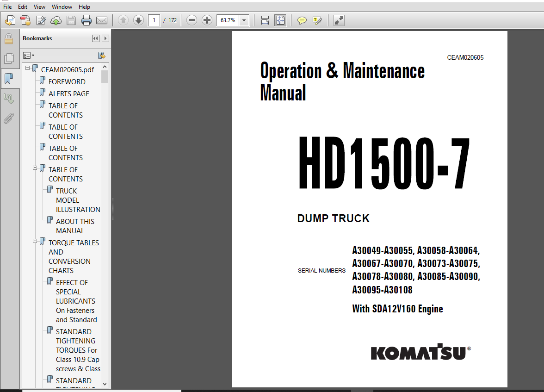Screen dimensions: 544x392
Task: Select the FOREWORD bookmark
Action: click(67, 81)
